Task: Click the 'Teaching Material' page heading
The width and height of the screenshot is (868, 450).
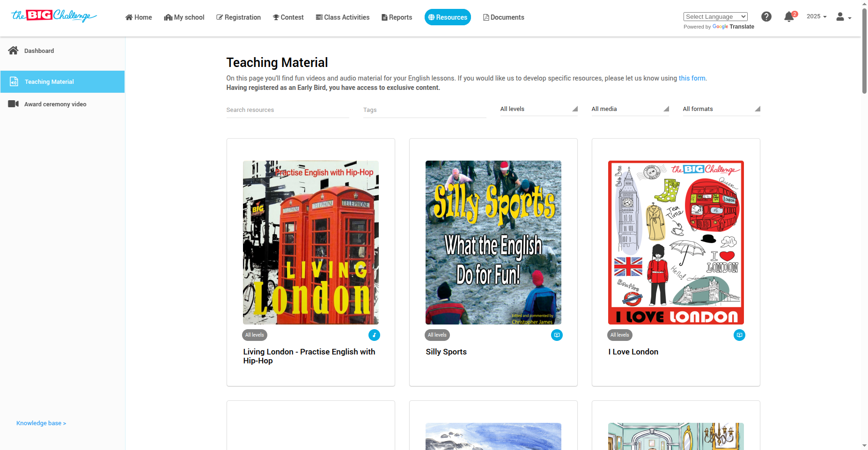Action: 277,62
